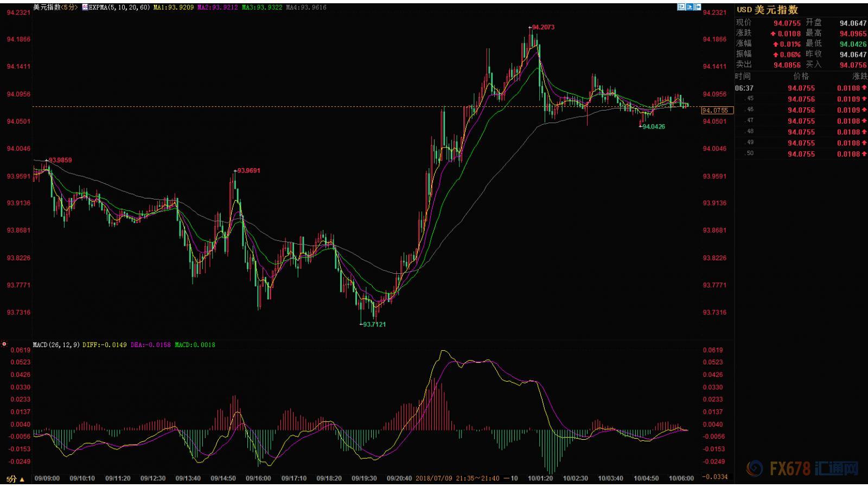Screen dimensions: 868x488
Task: Click the 10/01:20 time axis label
Action: pos(540,479)
